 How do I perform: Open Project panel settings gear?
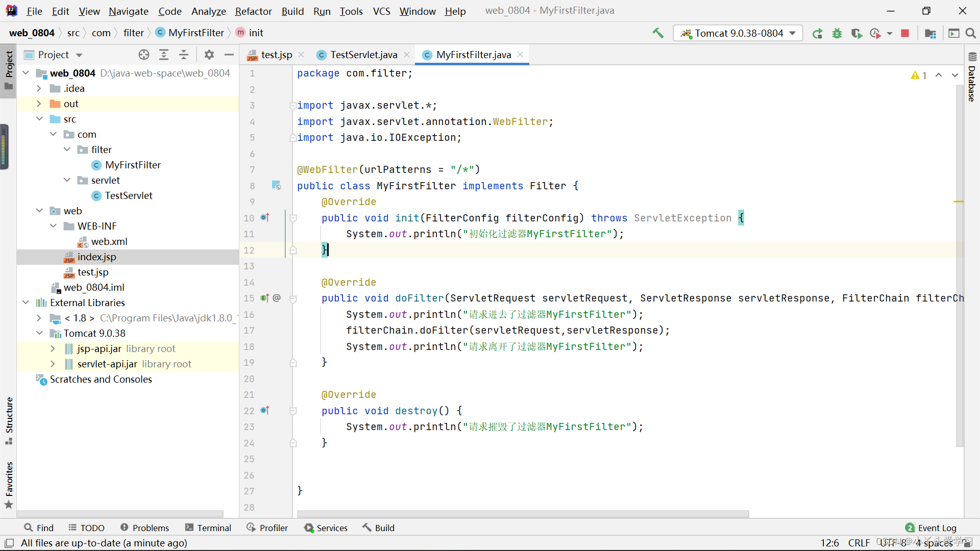(x=209, y=55)
